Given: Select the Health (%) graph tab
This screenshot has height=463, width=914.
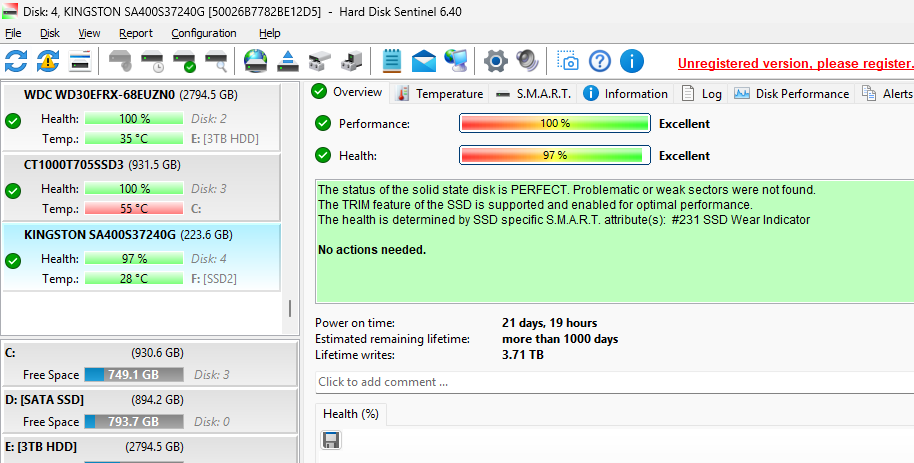Looking at the screenshot, I should (x=350, y=414).
